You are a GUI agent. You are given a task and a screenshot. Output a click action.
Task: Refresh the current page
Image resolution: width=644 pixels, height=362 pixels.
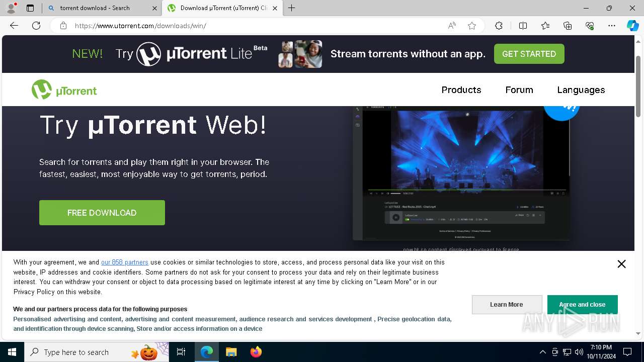pos(36,26)
